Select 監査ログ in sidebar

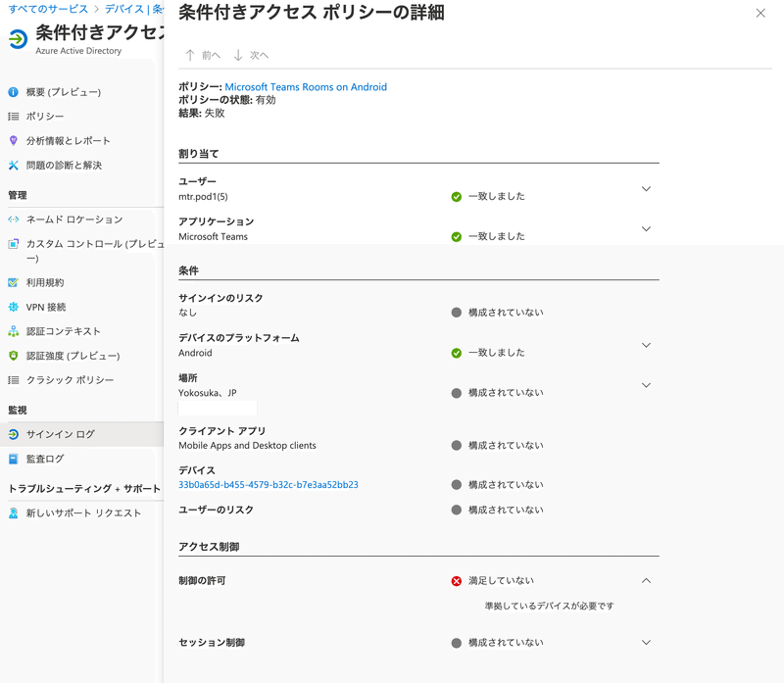pos(45,459)
